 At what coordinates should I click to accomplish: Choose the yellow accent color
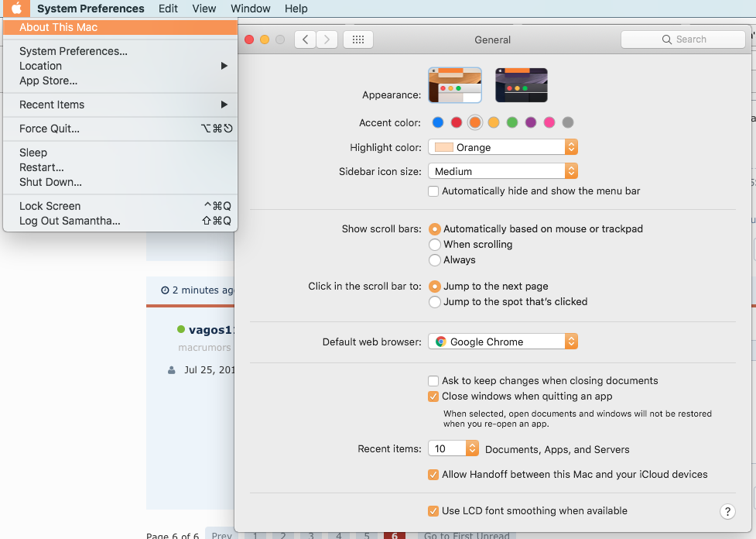click(x=493, y=122)
